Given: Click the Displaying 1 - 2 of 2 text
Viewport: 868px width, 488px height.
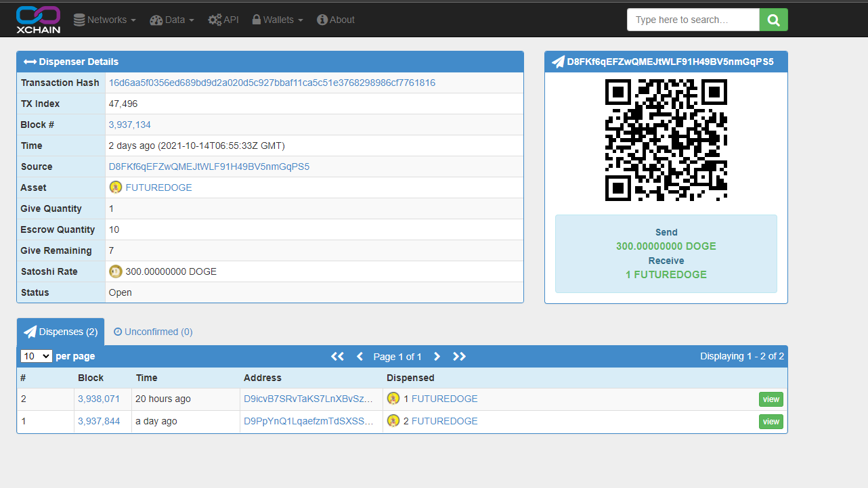Looking at the screenshot, I should (x=742, y=356).
